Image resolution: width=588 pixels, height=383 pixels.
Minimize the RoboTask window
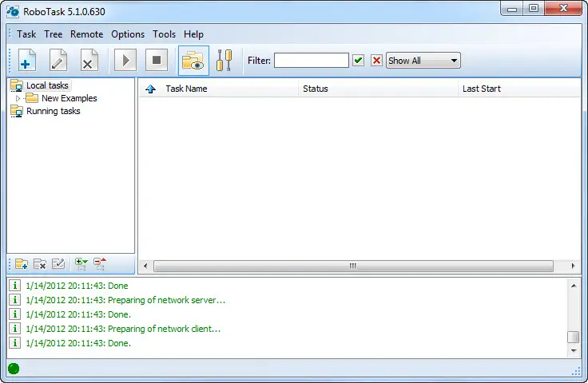tap(512, 9)
